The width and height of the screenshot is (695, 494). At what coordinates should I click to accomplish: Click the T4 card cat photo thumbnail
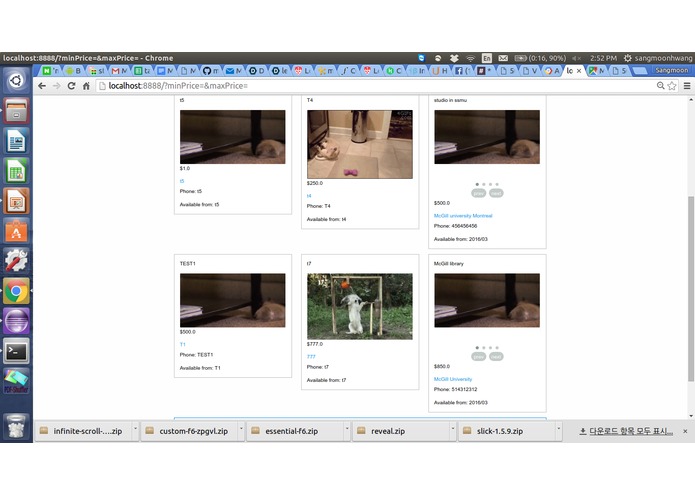pos(359,144)
